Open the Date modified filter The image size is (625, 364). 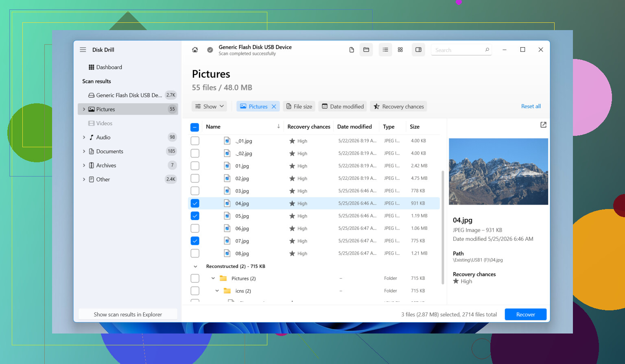[x=343, y=107]
